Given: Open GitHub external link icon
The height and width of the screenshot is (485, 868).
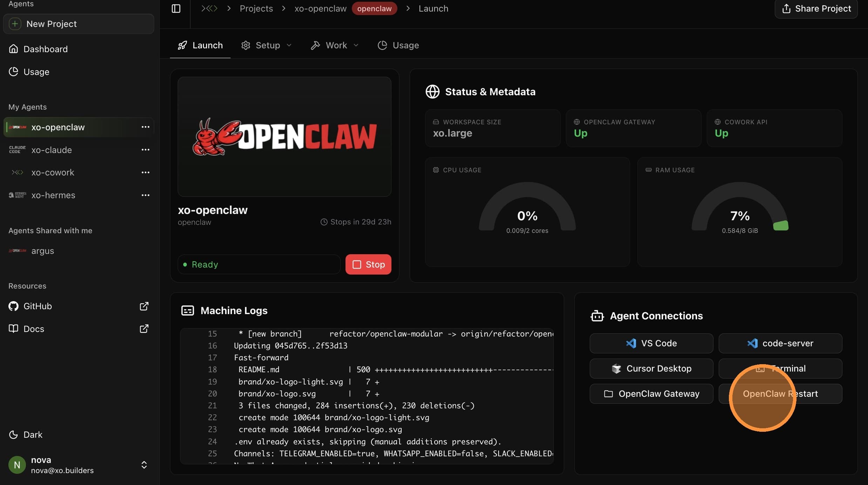Looking at the screenshot, I should tap(144, 306).
